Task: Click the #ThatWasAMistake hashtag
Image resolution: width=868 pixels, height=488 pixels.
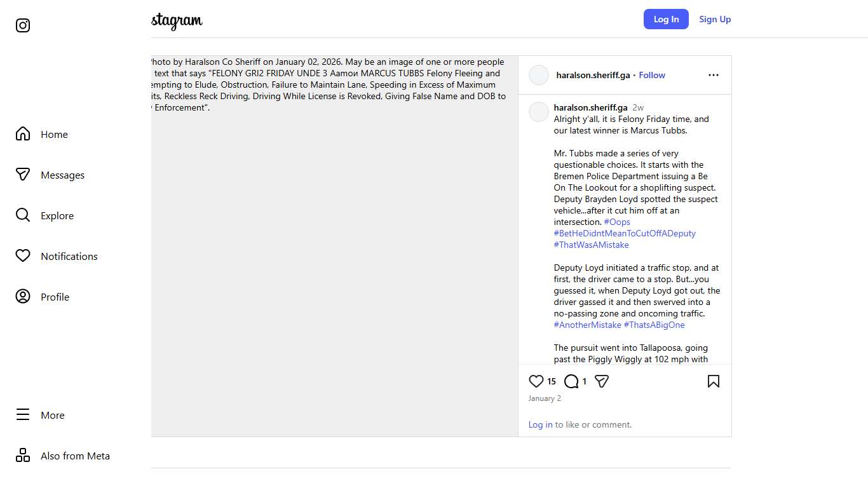Action: 591,245
